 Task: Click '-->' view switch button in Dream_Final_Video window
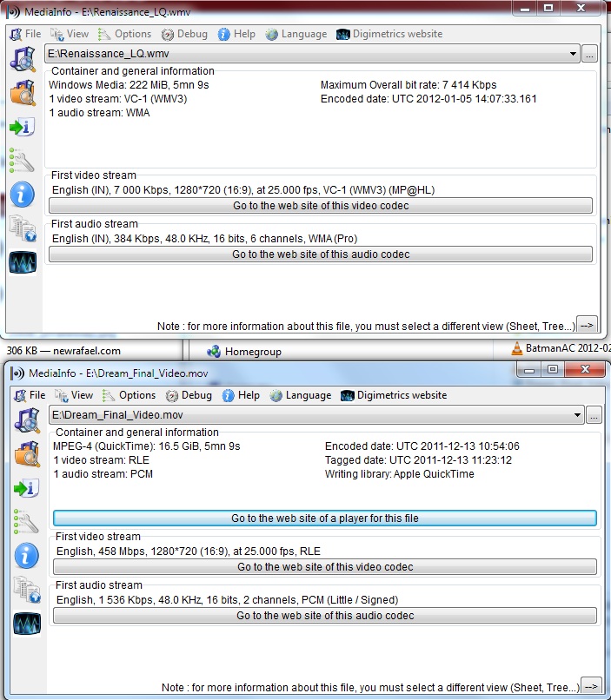tap(591, 686)
